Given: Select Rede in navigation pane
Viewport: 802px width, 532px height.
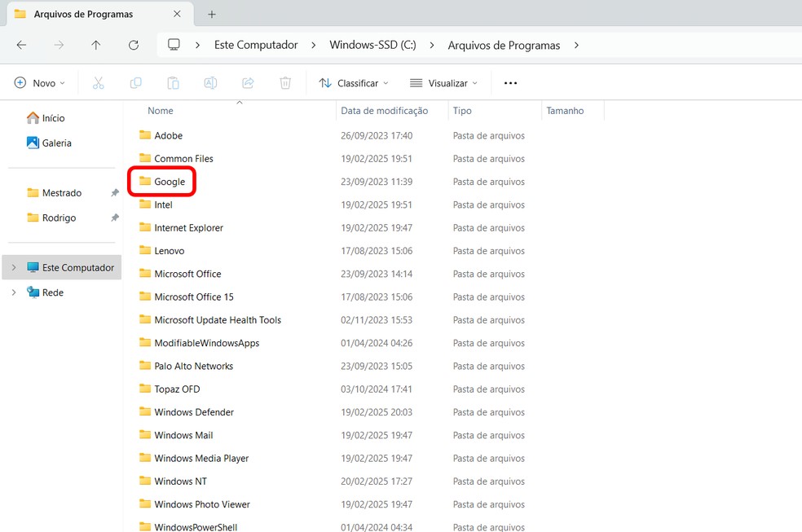Looking at the screenshot, I should tap(46, 292).
